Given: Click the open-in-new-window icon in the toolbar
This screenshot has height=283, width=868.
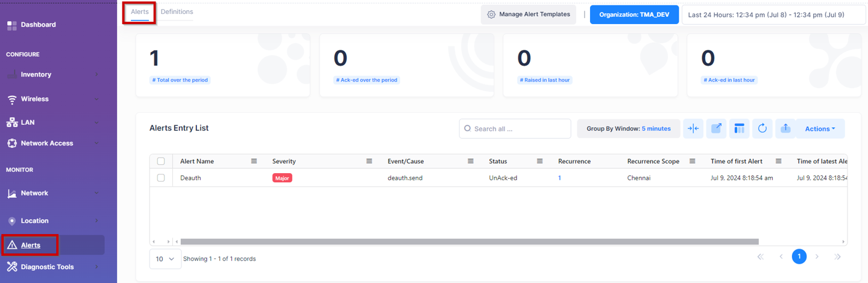Looking at the screenshot, I should coord(716,129).
